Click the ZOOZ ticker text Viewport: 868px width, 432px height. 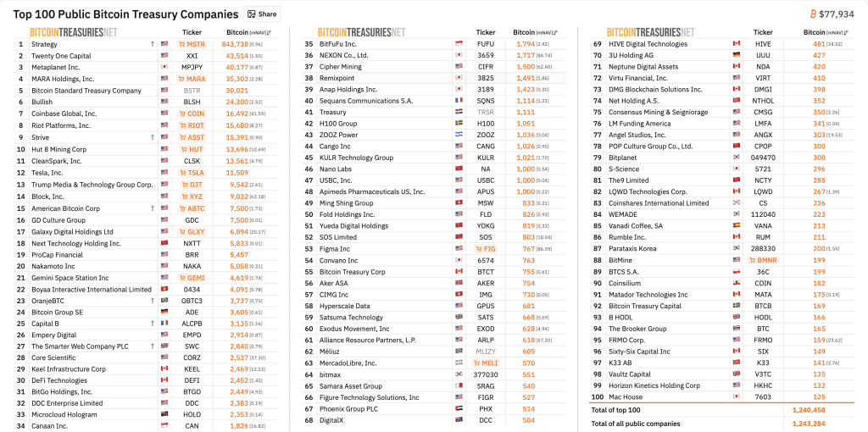tap(486, 135)
